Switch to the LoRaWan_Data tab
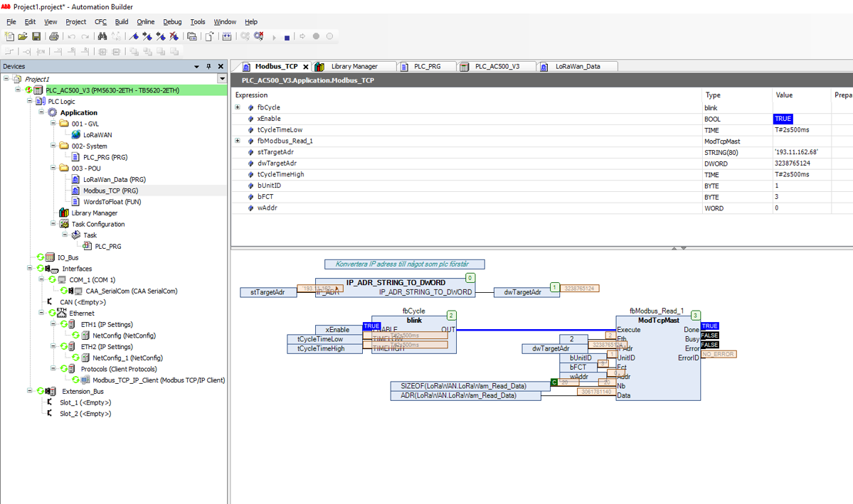 click(x=578, y=66)
